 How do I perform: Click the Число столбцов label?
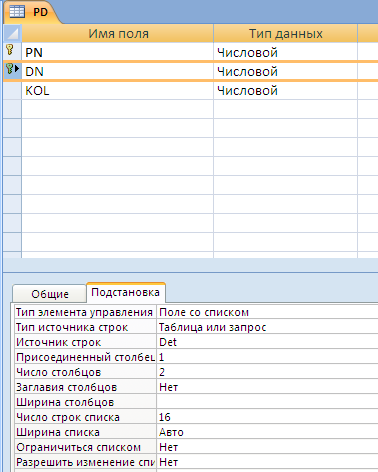(x=59, y=372)
